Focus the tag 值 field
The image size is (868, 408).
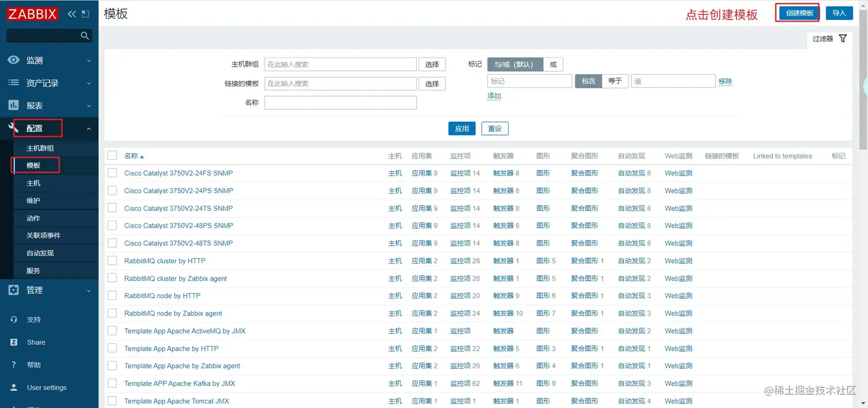coord(673,81)
